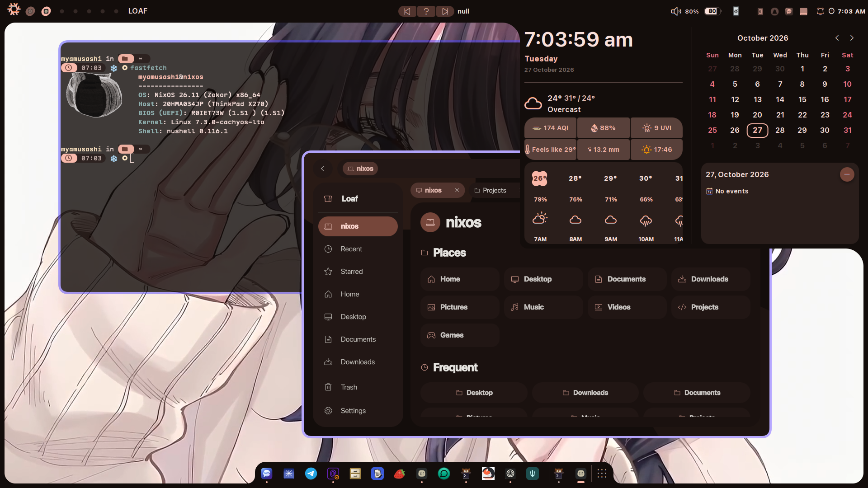Switch to the Projects tab

coord(491,190)
